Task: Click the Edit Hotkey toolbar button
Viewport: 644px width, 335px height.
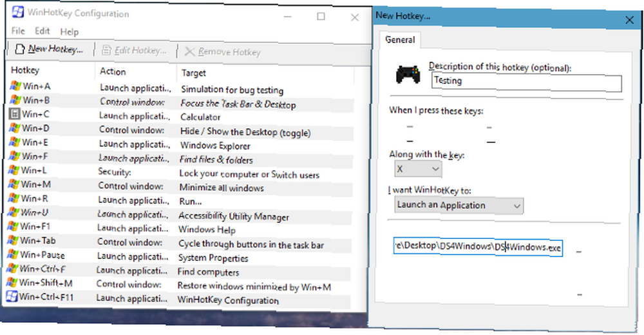Action: tap(135, 50)
